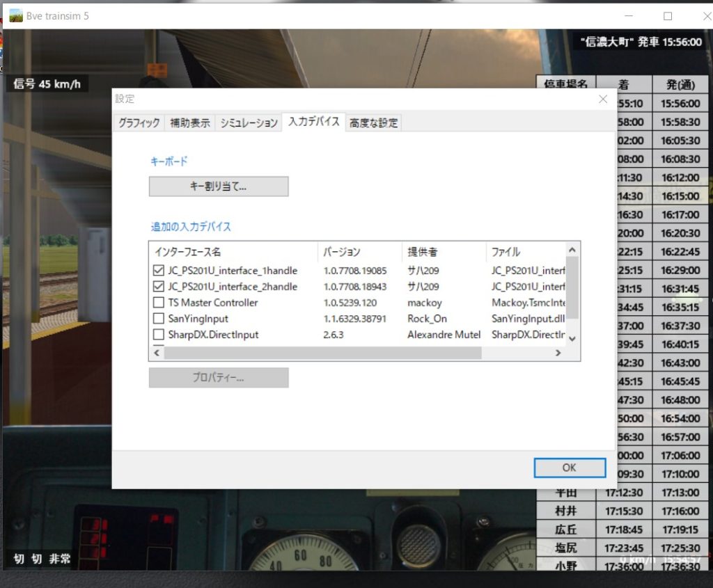Enable TS Master Controller checkbox

(158, 303)
